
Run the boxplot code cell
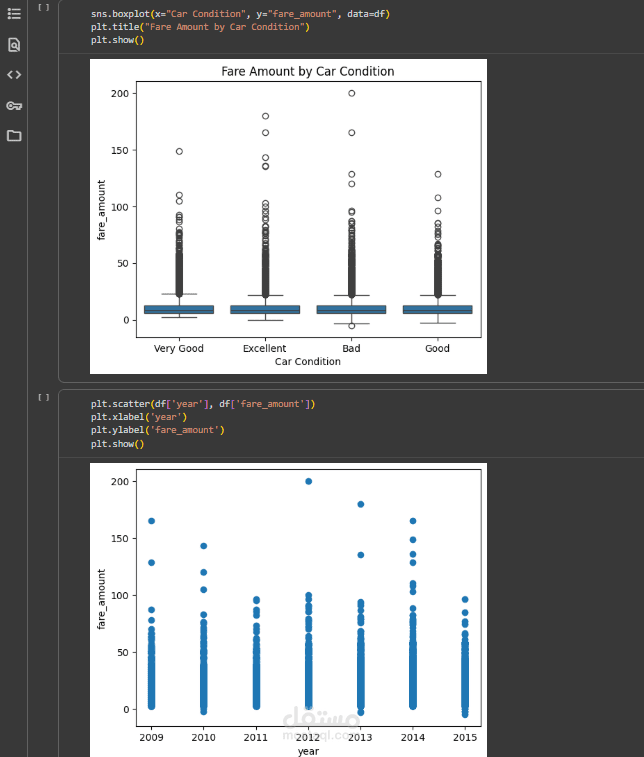point(44,7)
